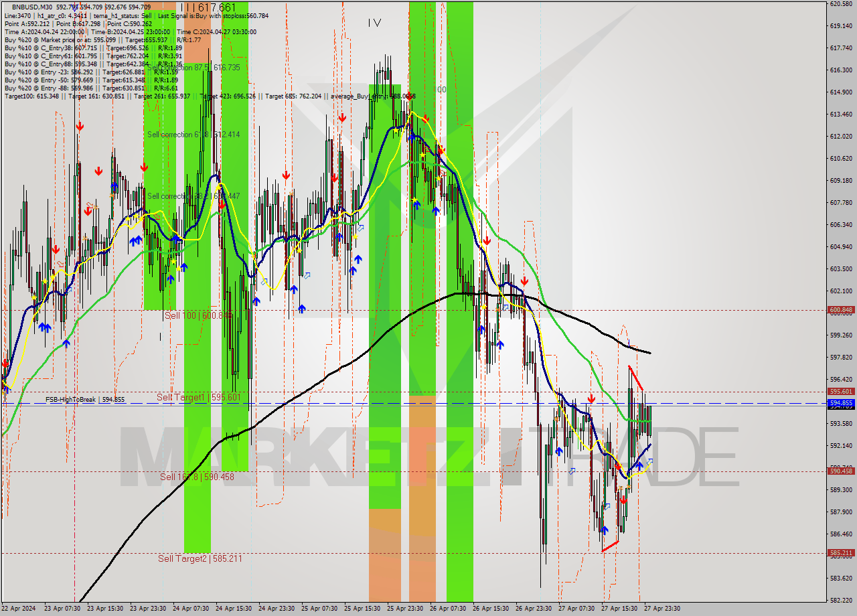Click the red 600.848 price tag on axis
Viewport: 857px width, 616px height.
[841, 310]
